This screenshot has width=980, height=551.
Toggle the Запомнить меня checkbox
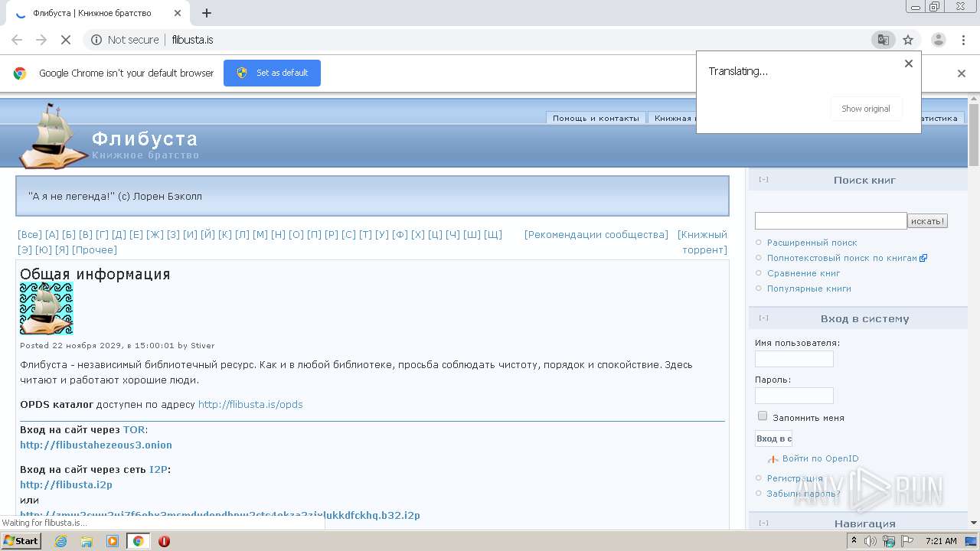[763, 416]
